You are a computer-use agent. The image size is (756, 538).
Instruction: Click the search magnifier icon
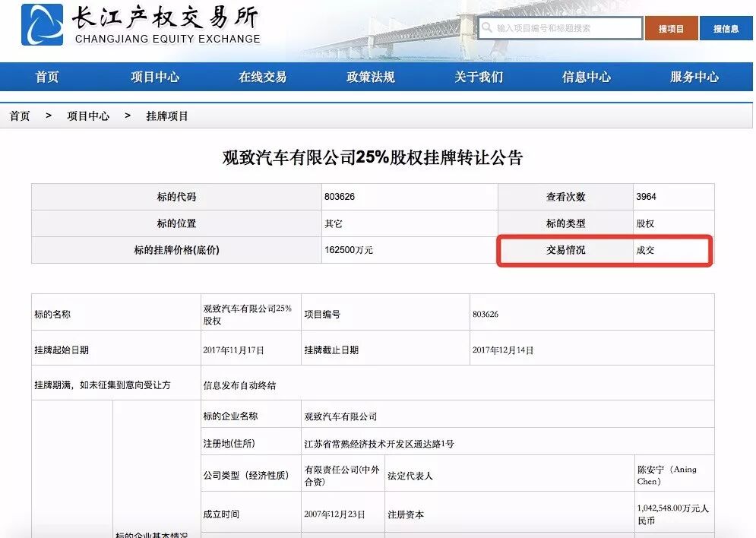click(487, 27)
